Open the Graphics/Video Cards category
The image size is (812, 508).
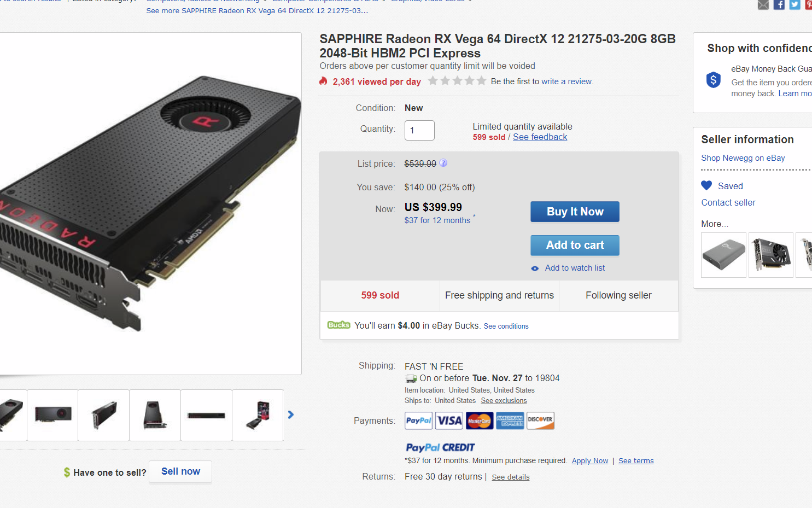429,1
